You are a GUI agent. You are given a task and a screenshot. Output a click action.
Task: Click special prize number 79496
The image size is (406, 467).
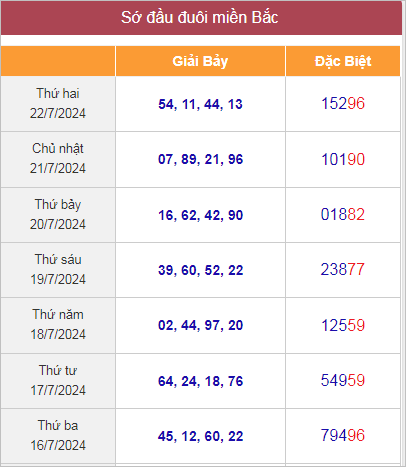coord(343,435)
